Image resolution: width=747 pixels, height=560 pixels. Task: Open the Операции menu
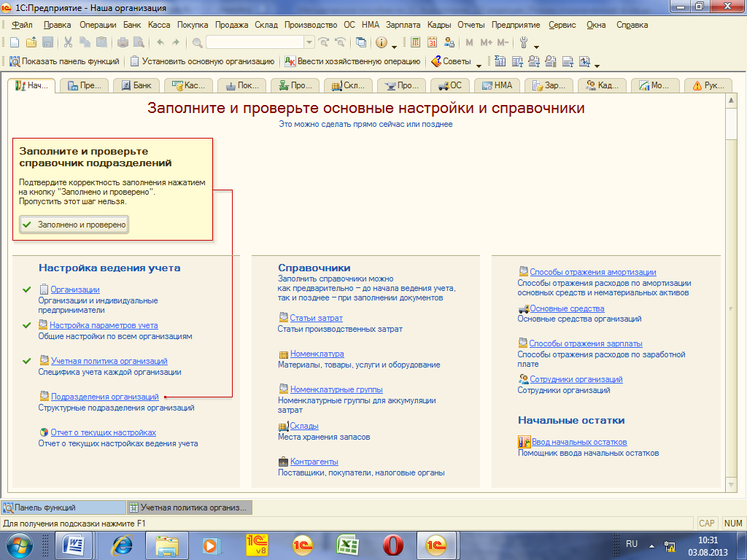[98, 25]
